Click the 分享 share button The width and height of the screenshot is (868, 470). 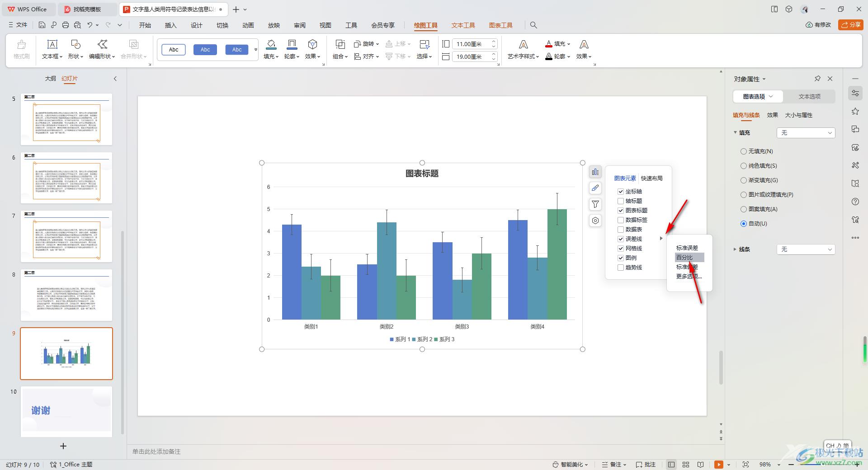851,25
